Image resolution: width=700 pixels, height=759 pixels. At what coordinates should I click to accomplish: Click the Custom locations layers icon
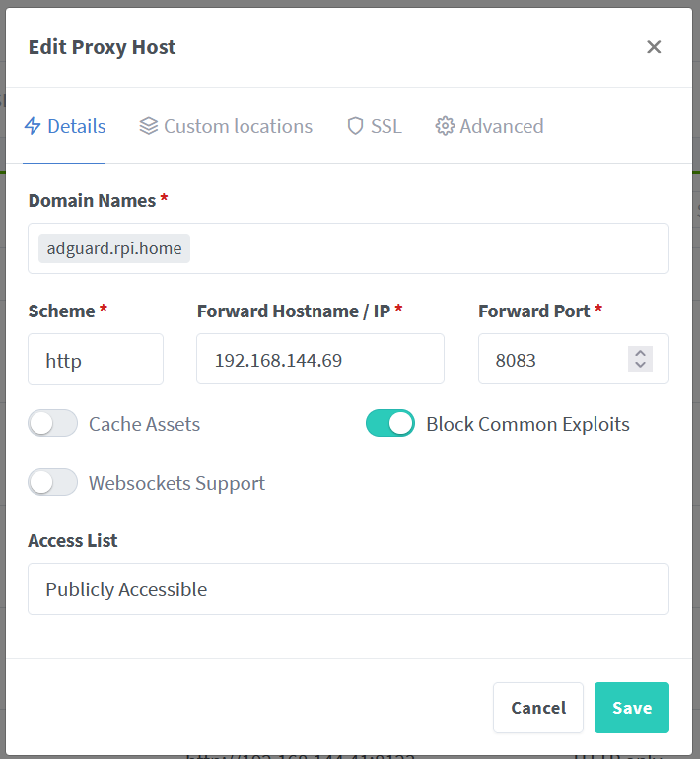(x=149, y=126)
